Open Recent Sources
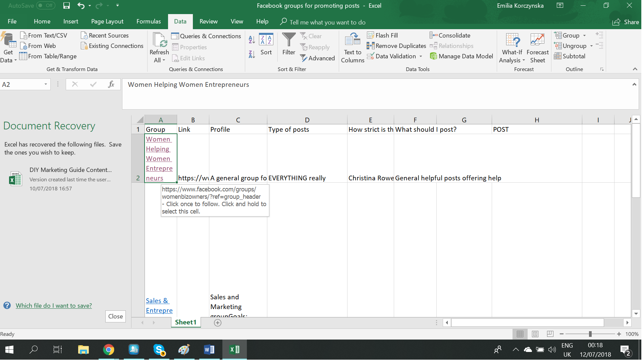Viewport: 644px width, 362px height. (x=105, y=36)
